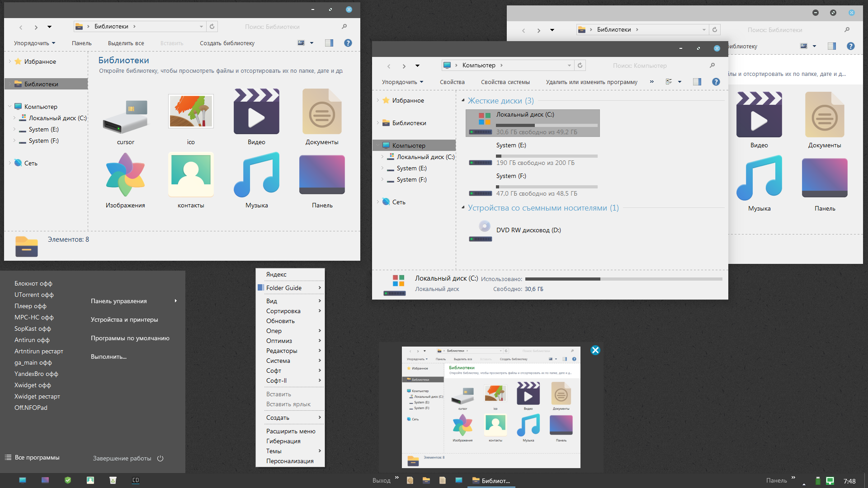Open Упорядочить dropdown in Библиотеки window
This screenshot has height=488, width=868.
34,43
